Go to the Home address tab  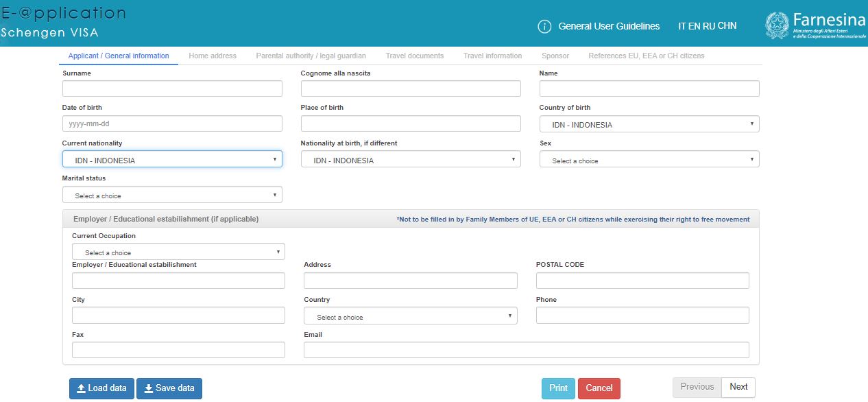tap(213, 56)
